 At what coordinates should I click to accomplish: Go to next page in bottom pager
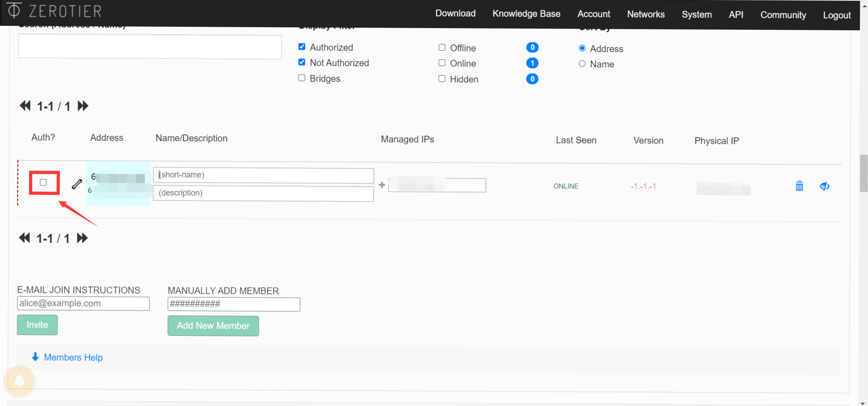82,238
